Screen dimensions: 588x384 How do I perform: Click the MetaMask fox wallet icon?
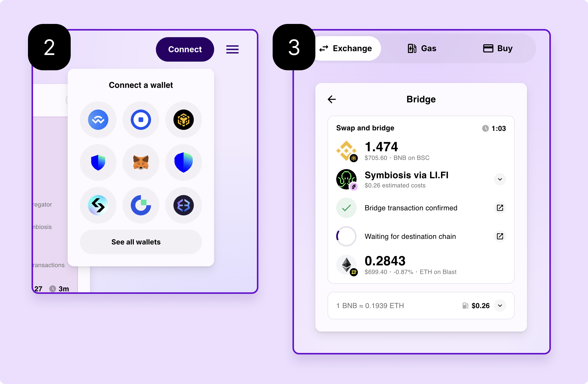click(x=141, y=162)
